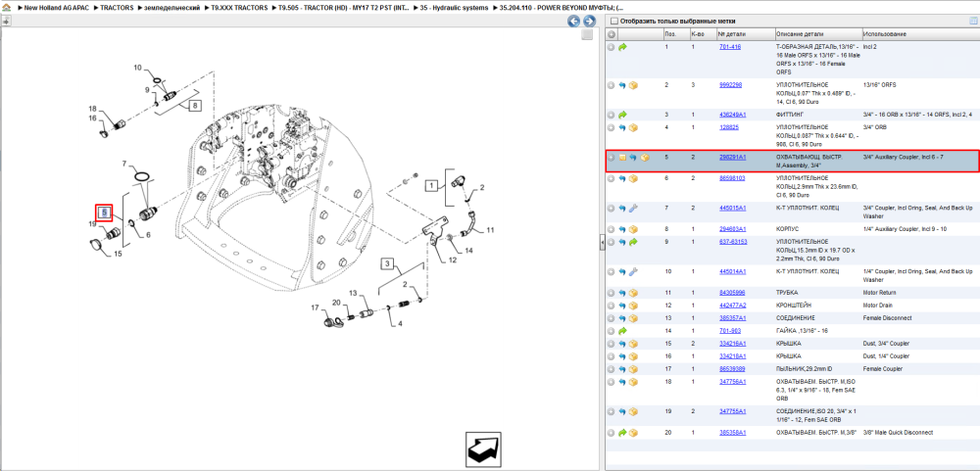Toggle selection circle for row 701-416
The width and height of the screenshot is (980, 471).
(x=612, y=47)
